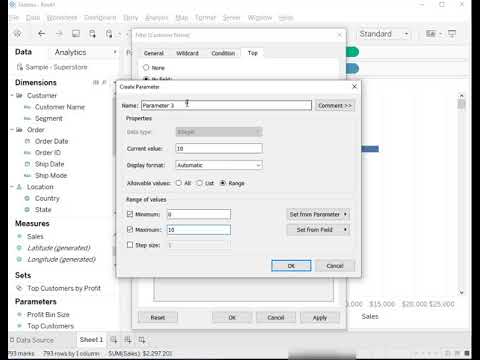Open the Show Me cards icon
Screen dimensions: 480x360
coord(431,34)
